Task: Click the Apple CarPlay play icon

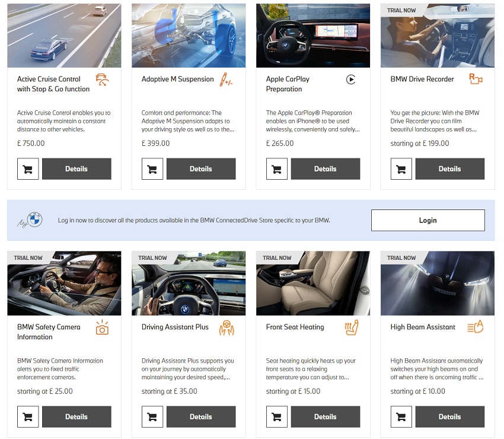Action: click(x=350, y=79)
